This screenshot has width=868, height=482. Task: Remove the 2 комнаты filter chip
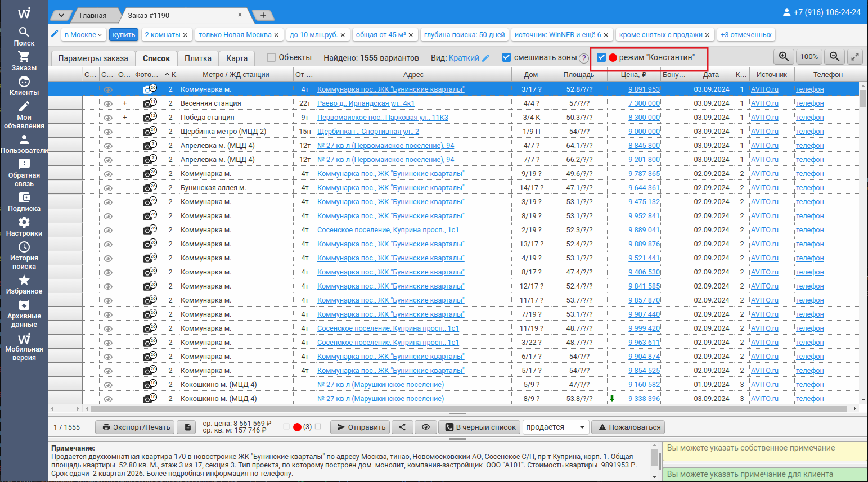coord(185,35)
